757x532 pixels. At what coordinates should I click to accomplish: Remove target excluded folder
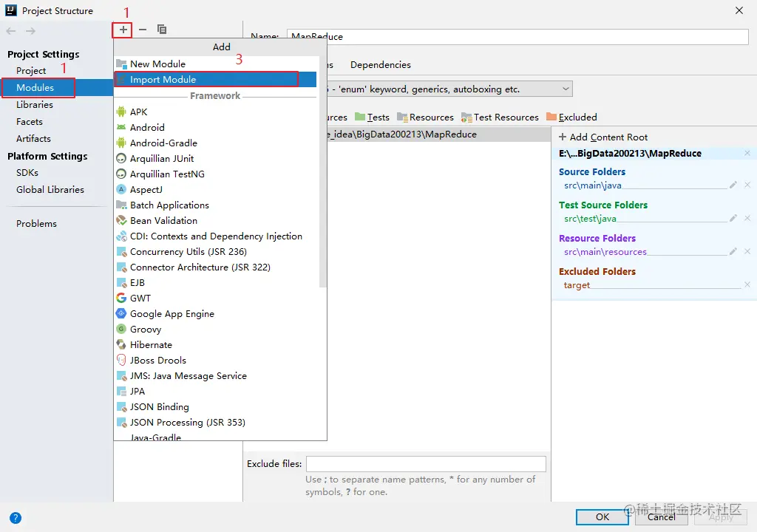pos(747,284)
